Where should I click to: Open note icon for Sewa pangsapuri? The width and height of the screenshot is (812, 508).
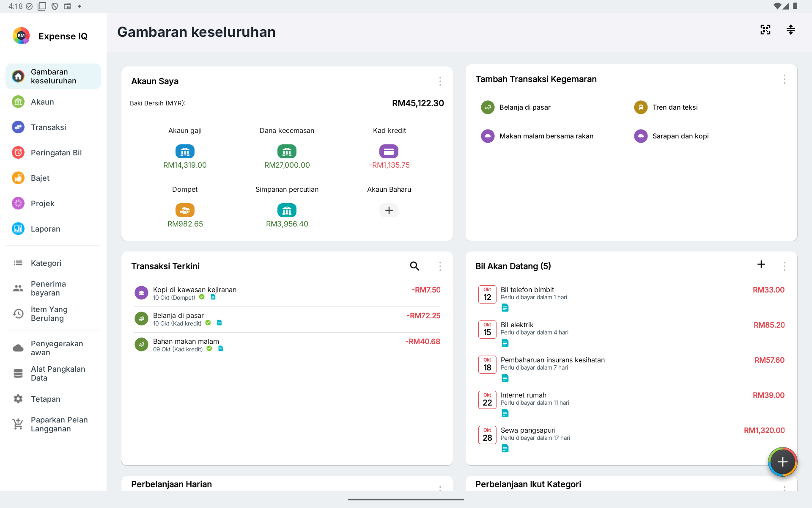click(505, 448)
